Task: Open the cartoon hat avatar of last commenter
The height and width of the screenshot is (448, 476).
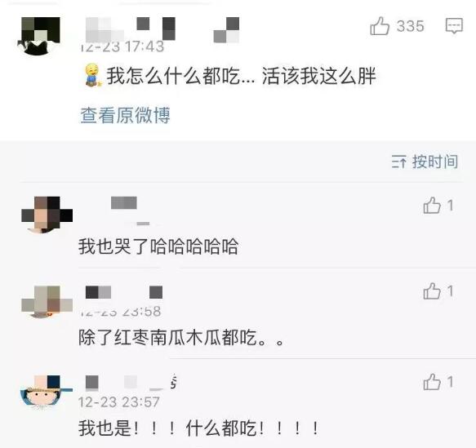Action: 46,392
